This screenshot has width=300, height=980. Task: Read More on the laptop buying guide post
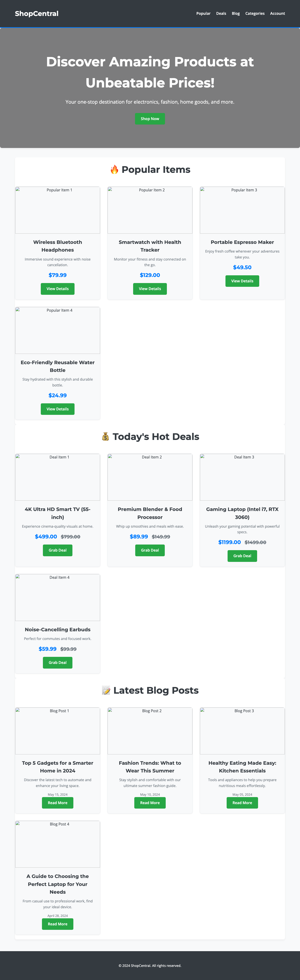[57, 924]
